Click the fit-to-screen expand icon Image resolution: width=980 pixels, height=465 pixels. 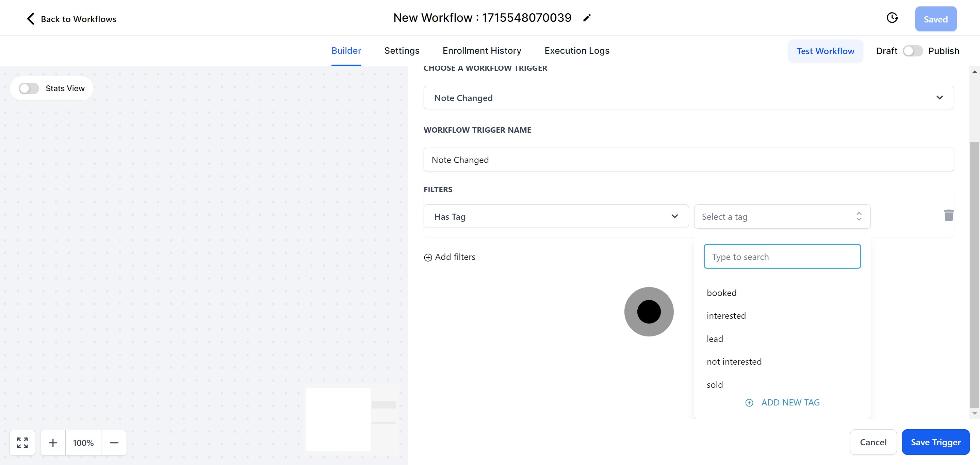pyautogui.click(x=22, y=443)
